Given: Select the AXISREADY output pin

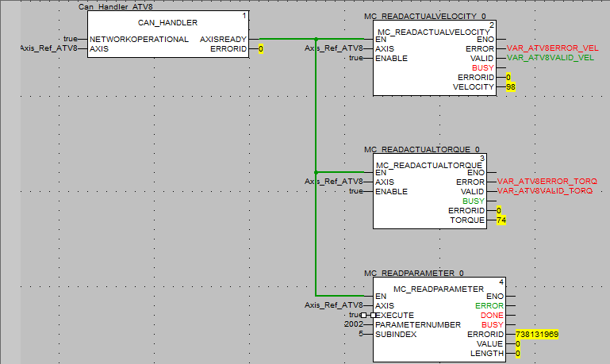Looking at the screenshot, I should [223, 39].
